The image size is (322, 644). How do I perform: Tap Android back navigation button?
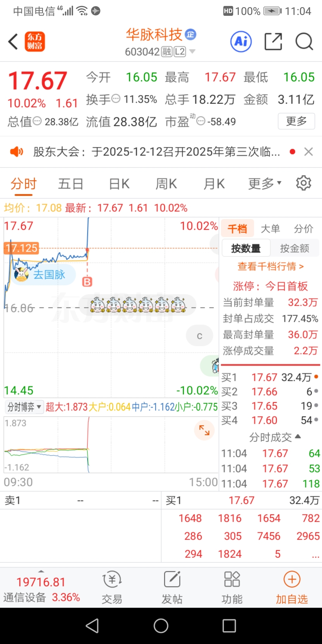pos(92,626)
